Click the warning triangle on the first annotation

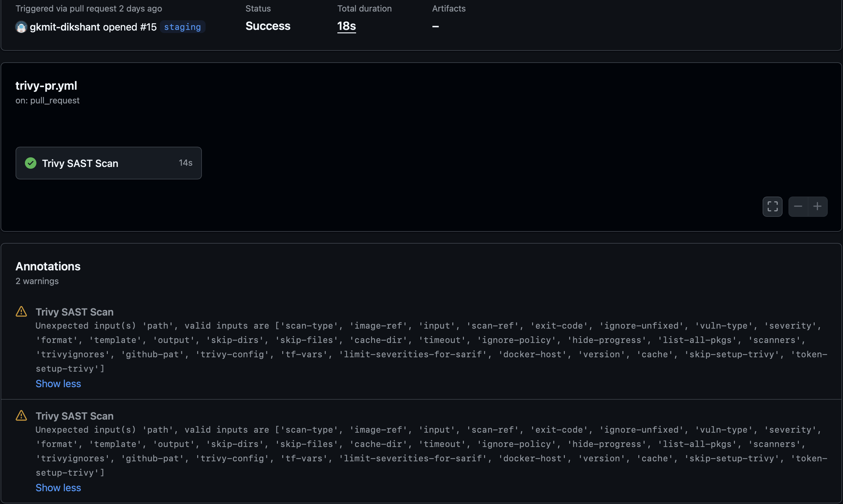[21, 311]
